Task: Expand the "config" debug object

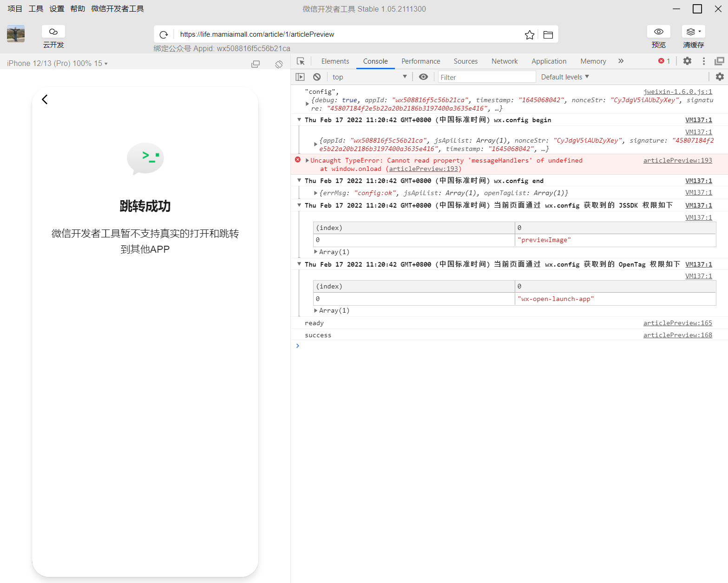Action: pyautogui.click(x=308, y=104)
